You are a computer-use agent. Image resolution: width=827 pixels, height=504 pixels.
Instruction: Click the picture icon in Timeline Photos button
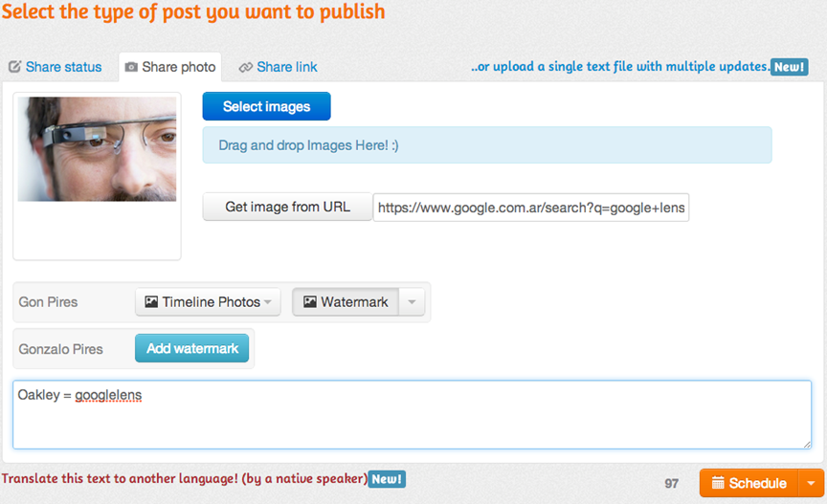click(151, 302)
